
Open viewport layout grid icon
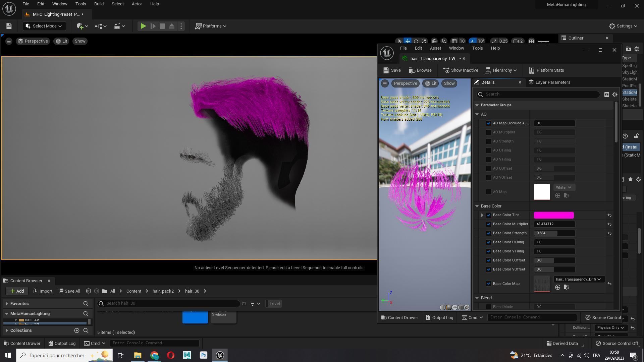tap(531, 41)
